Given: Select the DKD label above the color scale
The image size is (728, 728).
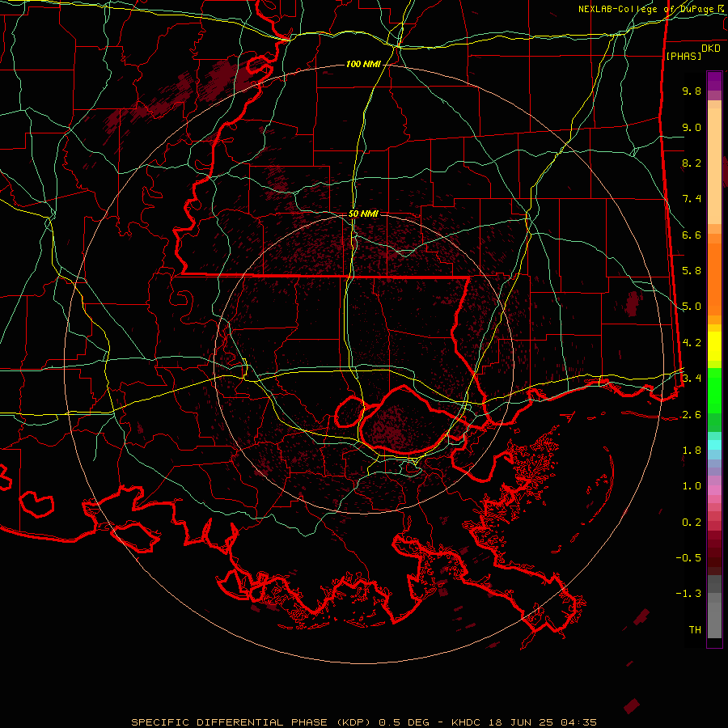Looking at the screenshot, I should [710, 49].
